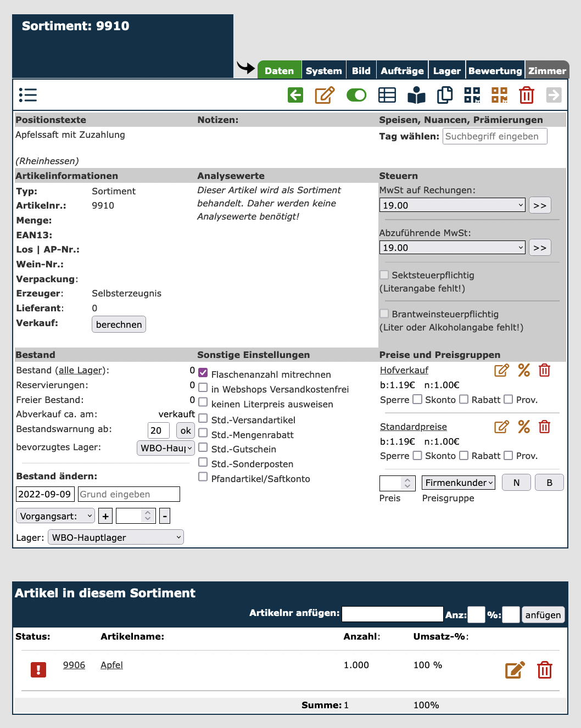
Task: Click the orange edit pencil toolbar icon
Action: point(325,95)
